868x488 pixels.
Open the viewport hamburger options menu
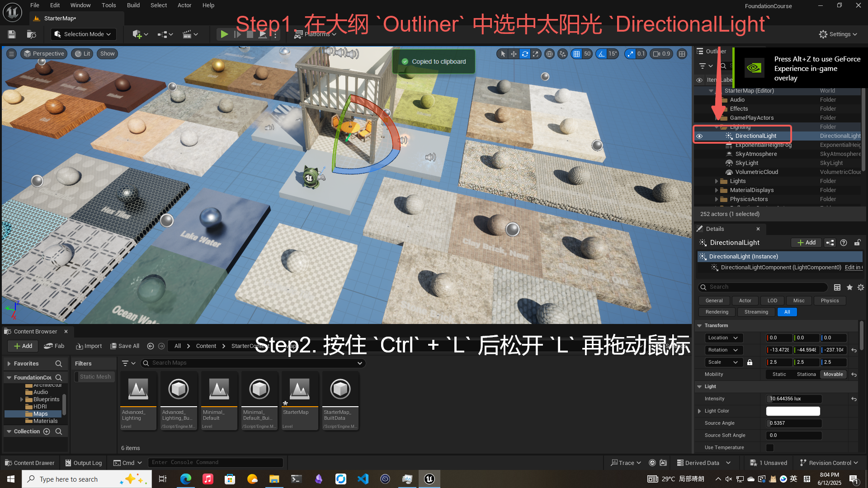tap(12, 54)
